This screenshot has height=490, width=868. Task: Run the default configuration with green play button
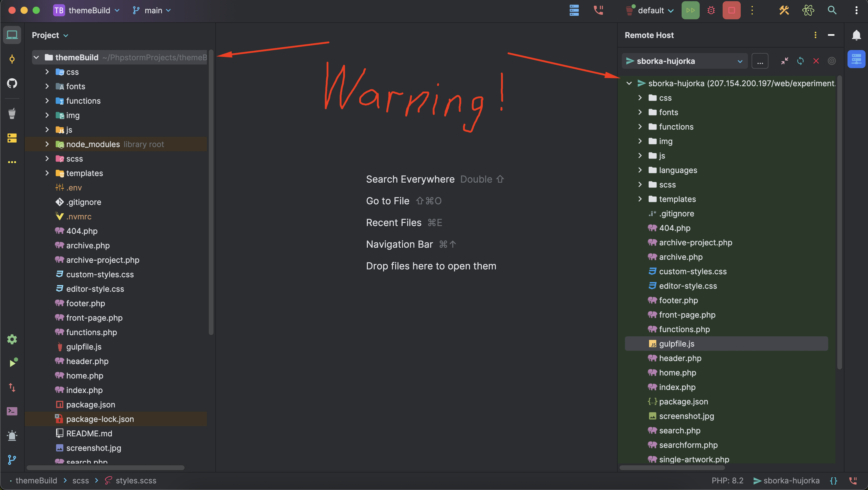pyautogui.click(x=690, y=10)
